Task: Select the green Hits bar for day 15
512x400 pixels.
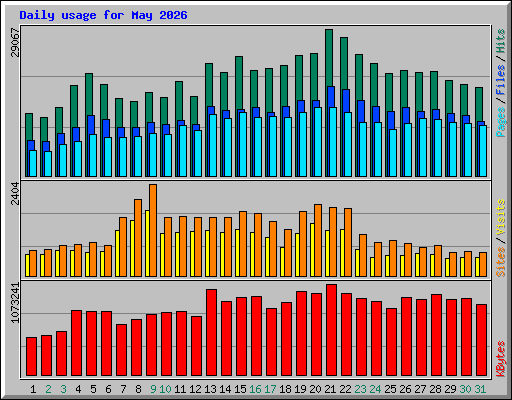Action: [239, 82]
